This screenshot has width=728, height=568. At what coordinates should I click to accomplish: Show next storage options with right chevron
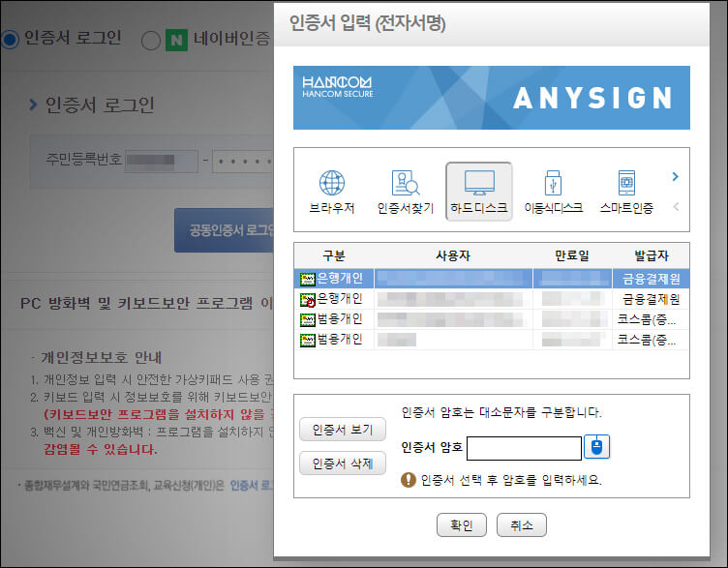point(676,176)
